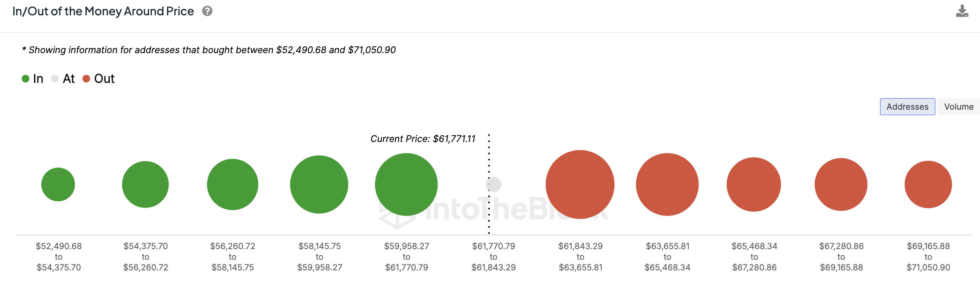Image resolution: width=980 pixels, height=284 pixels.
Task: Select the $59,958.27 to $61,770.79 green bubble
Action: (406, 185)
